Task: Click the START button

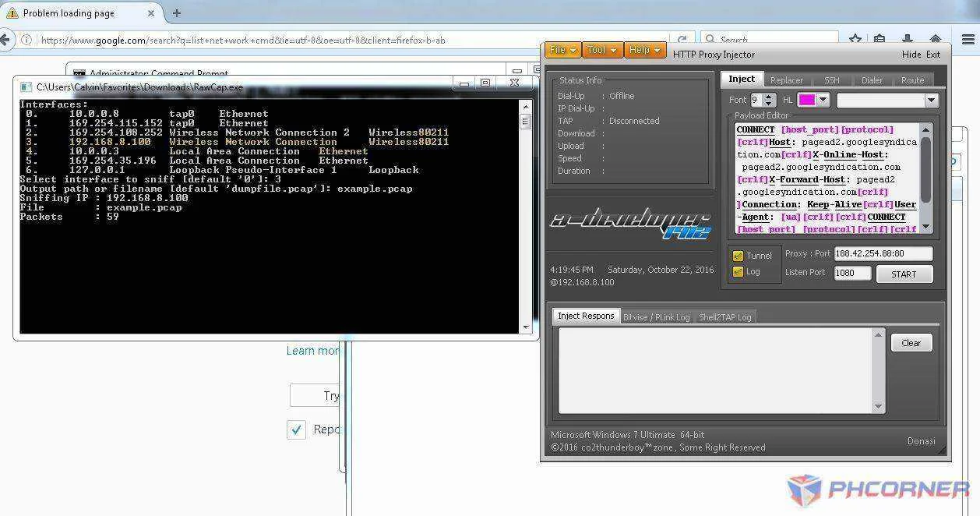Action: (x=904, y=274)
